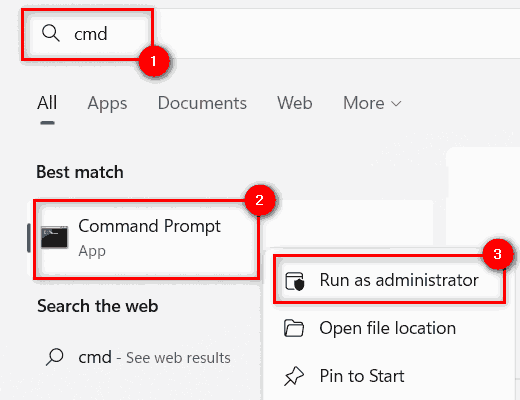This screenshot has height=400, width=520.
Task: Click the Run as administrator shield icon
Action: point(295,281)
